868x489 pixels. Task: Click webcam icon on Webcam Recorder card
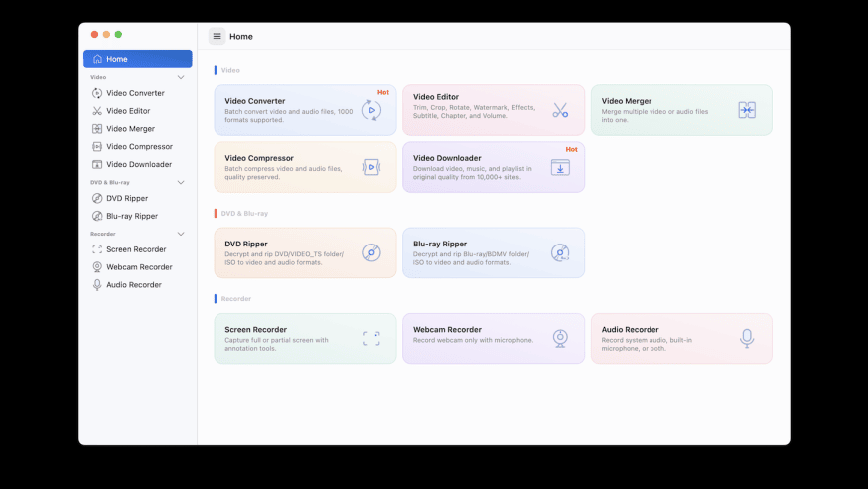[560, 338]
